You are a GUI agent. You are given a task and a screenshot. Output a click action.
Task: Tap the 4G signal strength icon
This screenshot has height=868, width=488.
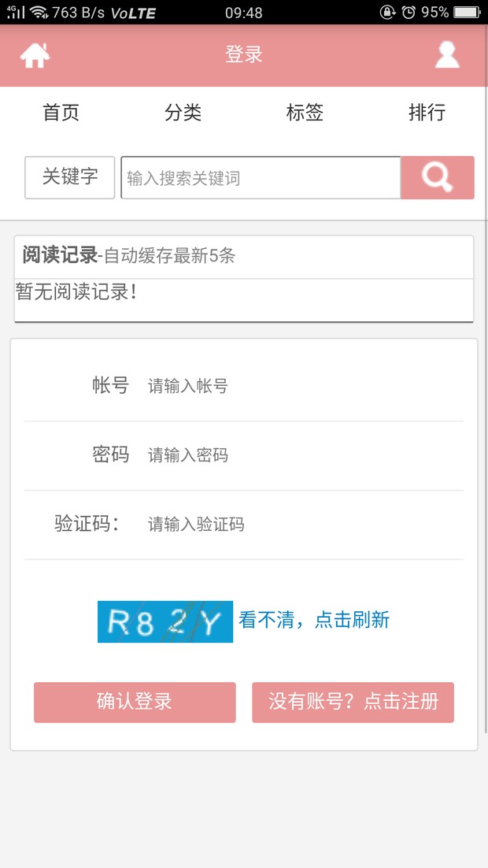[16, 12]
